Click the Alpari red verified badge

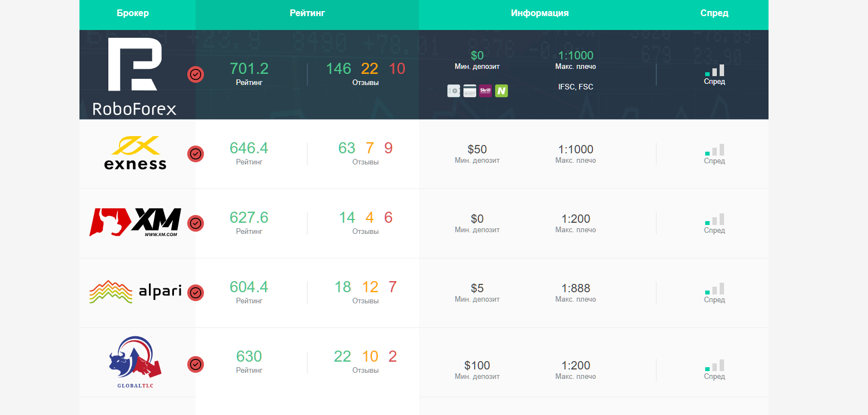point(196,293)
